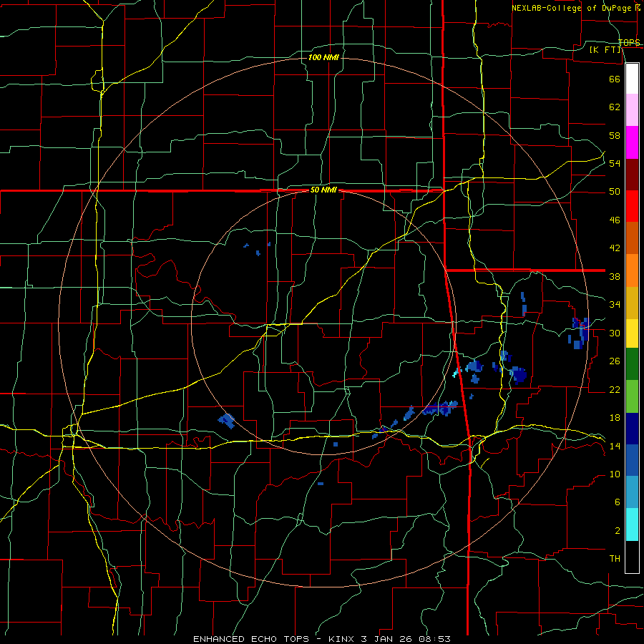Screen dimensions: 644x644
Task: Click the '100 NMI' range ring label
Action: 323,57
